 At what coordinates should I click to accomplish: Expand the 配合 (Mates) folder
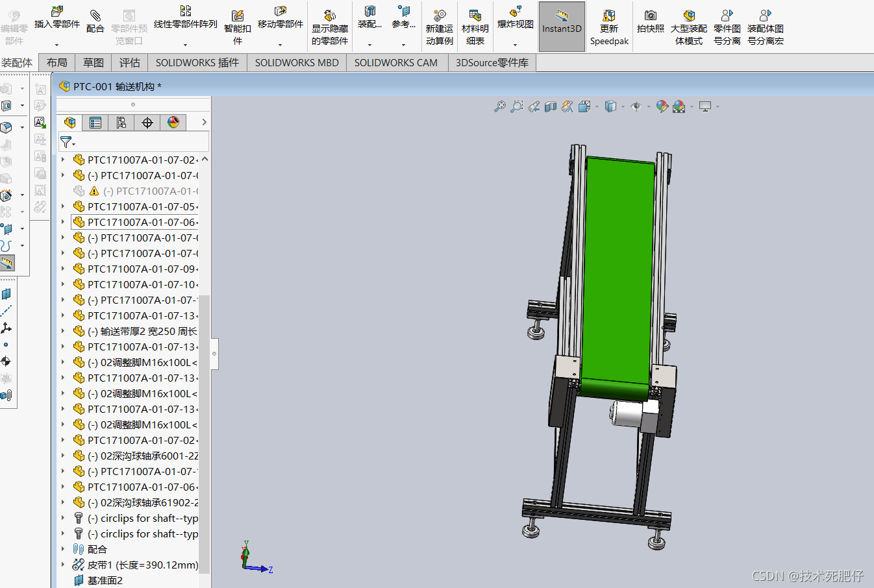point(63,549)
